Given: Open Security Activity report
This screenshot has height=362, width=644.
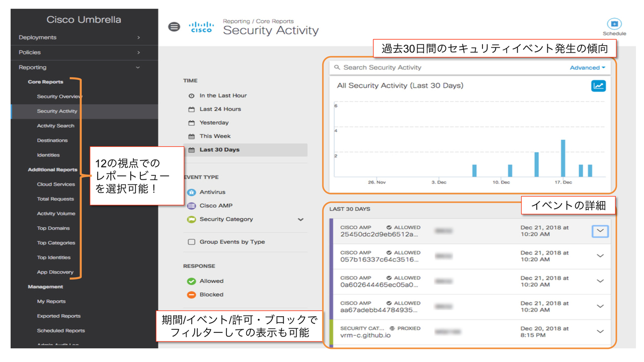Looking at the screenshot, I should [57, 111].
